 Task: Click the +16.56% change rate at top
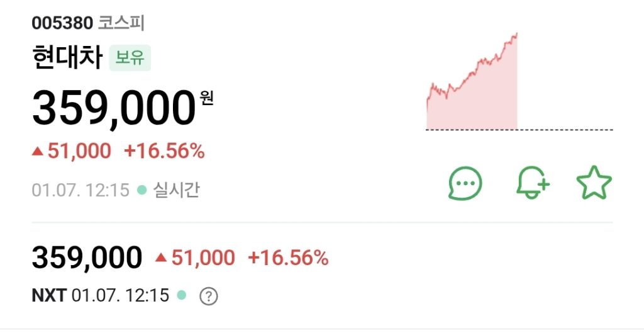click(164, 151)
